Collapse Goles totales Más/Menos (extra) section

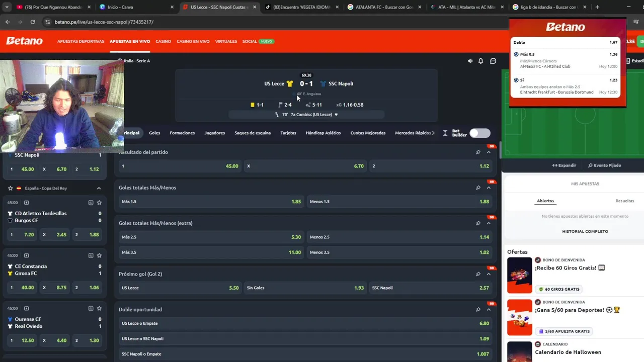point(489,223)
